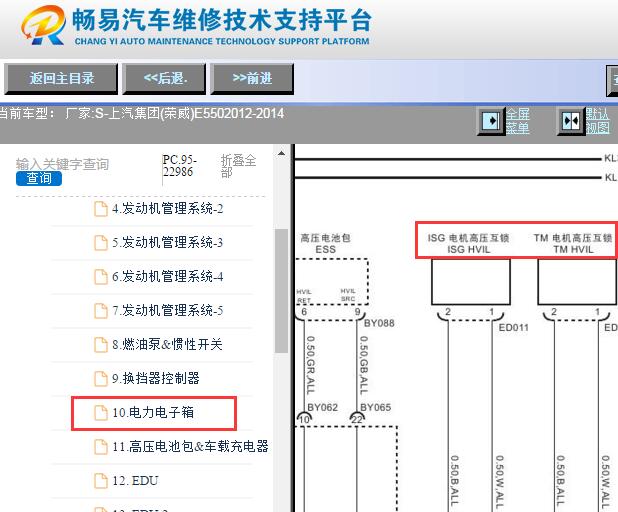
Task: Click connector label BY065
Action: (x=376, y=408)
